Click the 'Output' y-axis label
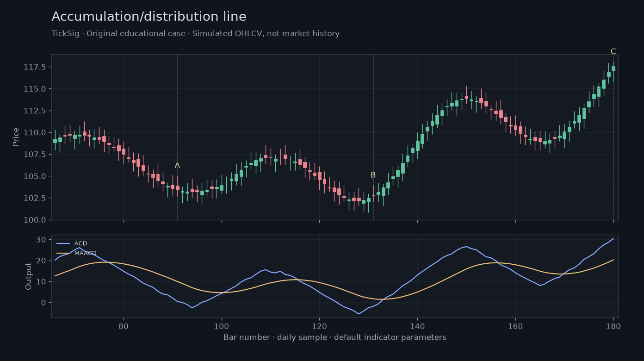 [x=29, y=276]
